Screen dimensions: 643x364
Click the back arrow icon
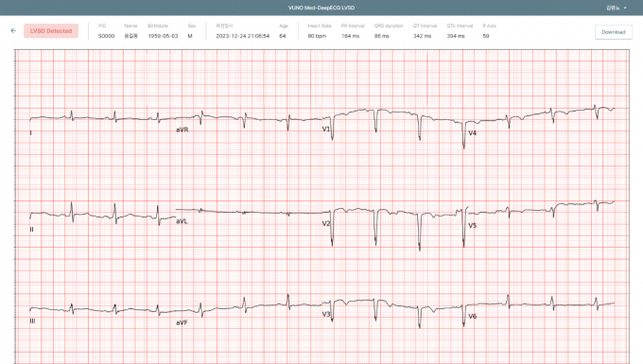tap(13, 31)
